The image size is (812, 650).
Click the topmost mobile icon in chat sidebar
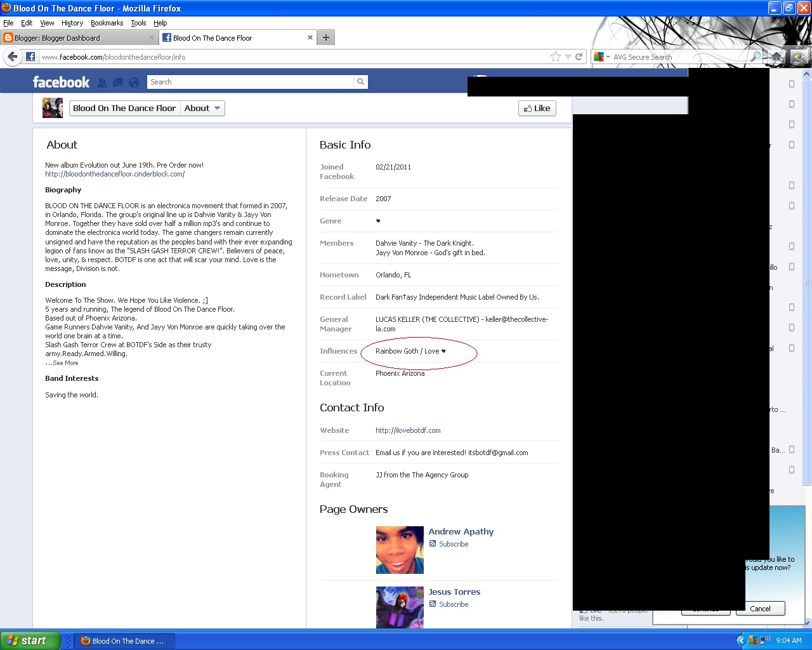(x=791, y=84)
